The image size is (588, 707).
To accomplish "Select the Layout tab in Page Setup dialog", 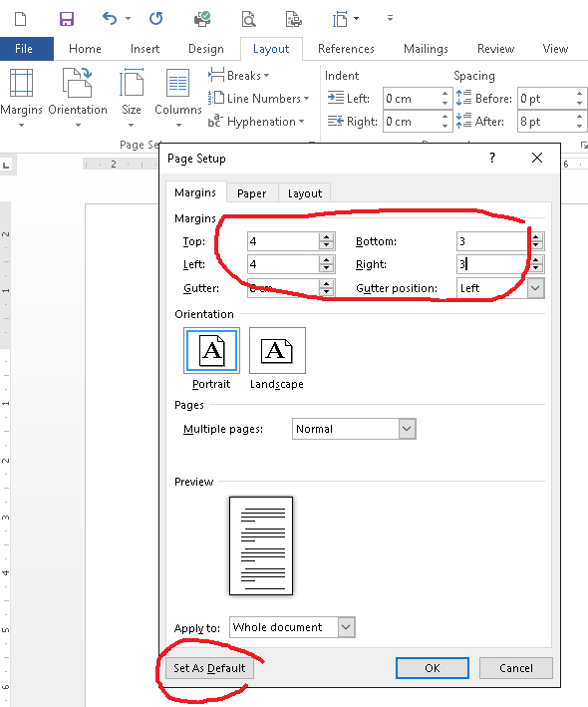I will click(x=305, y=193).
